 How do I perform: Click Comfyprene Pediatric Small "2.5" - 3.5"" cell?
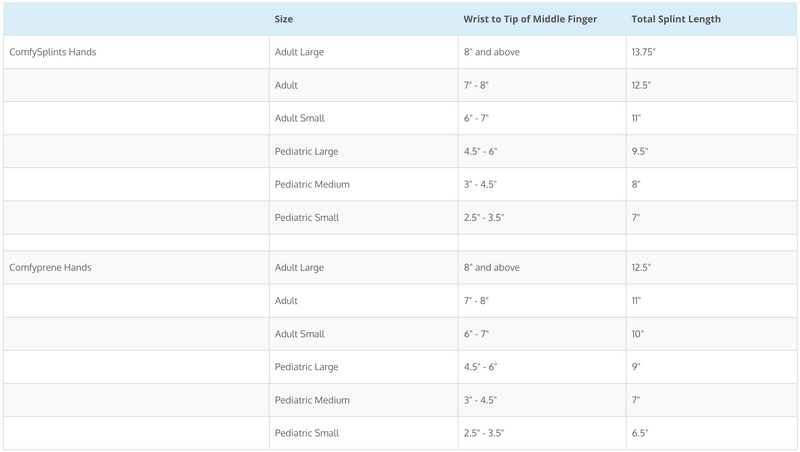coord(484,433)
